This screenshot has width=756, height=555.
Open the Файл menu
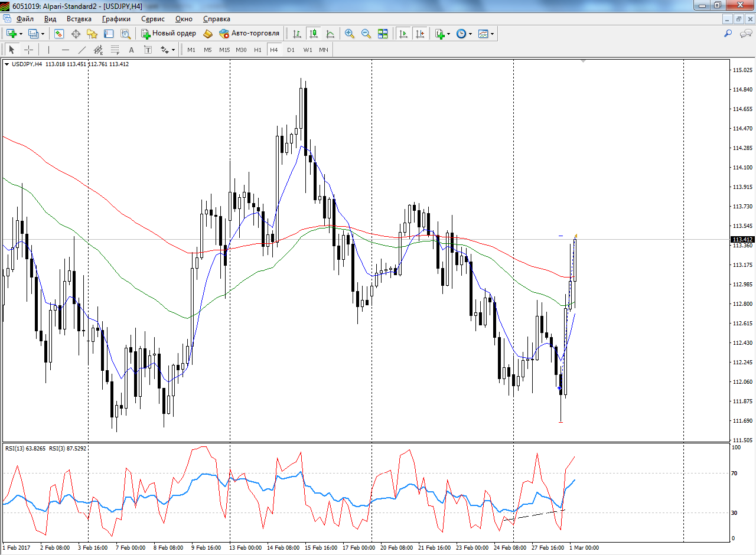point(25,19)
